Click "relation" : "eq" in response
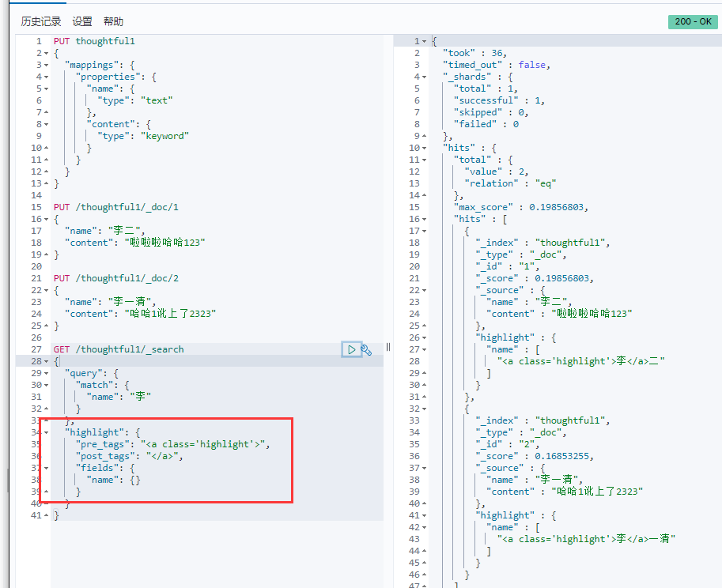Screen dimensions: 722x588 pyautogui.click(x=510, y=183)
